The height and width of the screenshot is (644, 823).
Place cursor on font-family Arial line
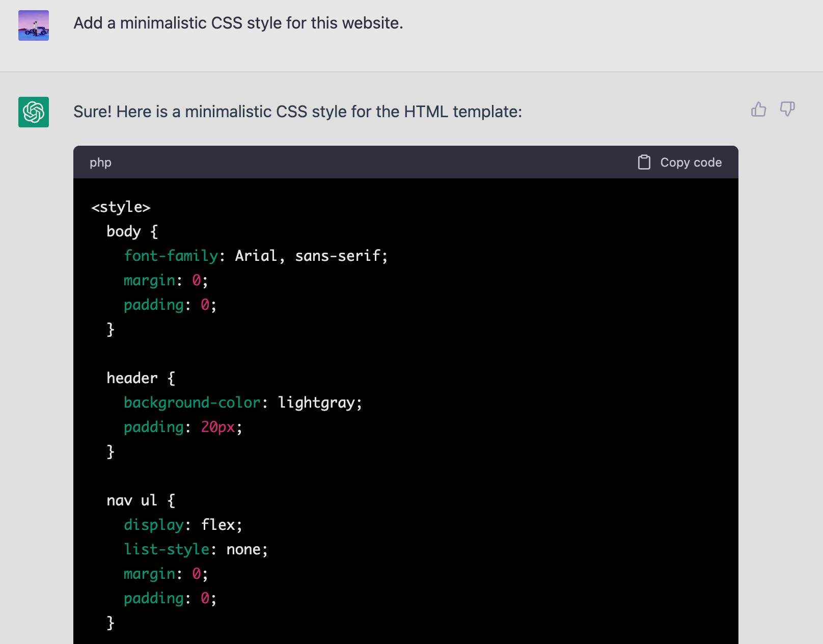tap(255, 256)
